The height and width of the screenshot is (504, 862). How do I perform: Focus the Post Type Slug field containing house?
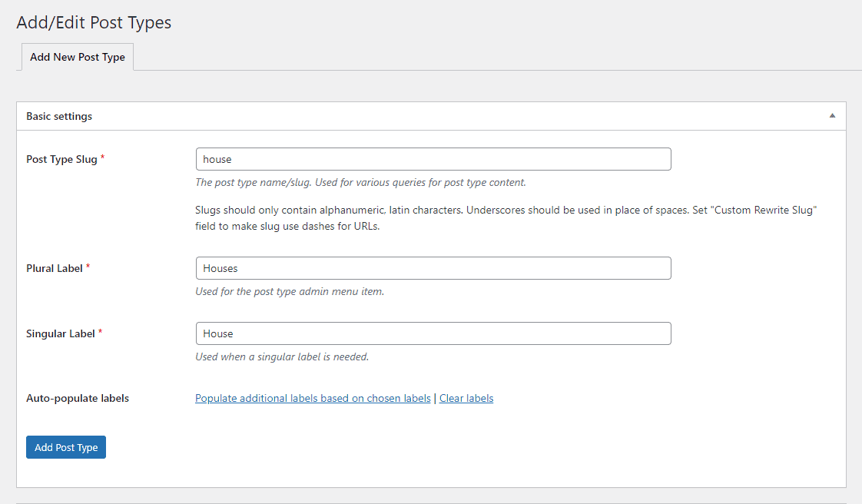433,159
